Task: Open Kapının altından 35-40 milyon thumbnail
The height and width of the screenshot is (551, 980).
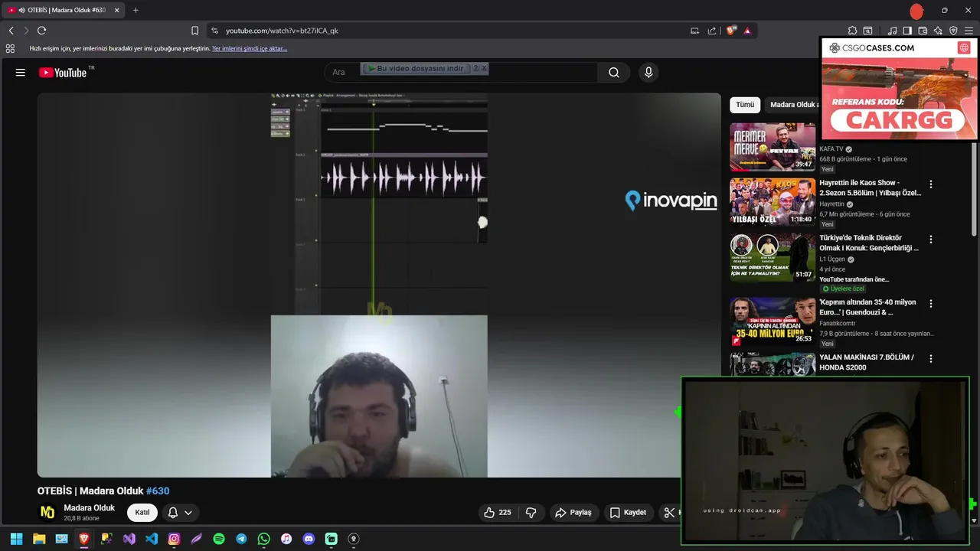Action: pyautogui.click(x=773, y=321)
